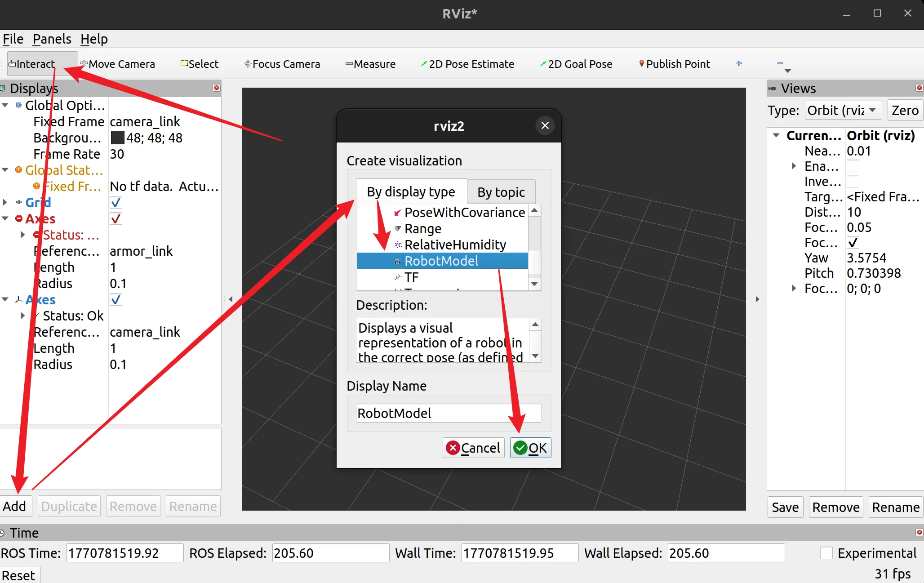This screenshot has width=924, height=583.
Task: Click the minus remove-tool icon
Action: coord(780,63)
